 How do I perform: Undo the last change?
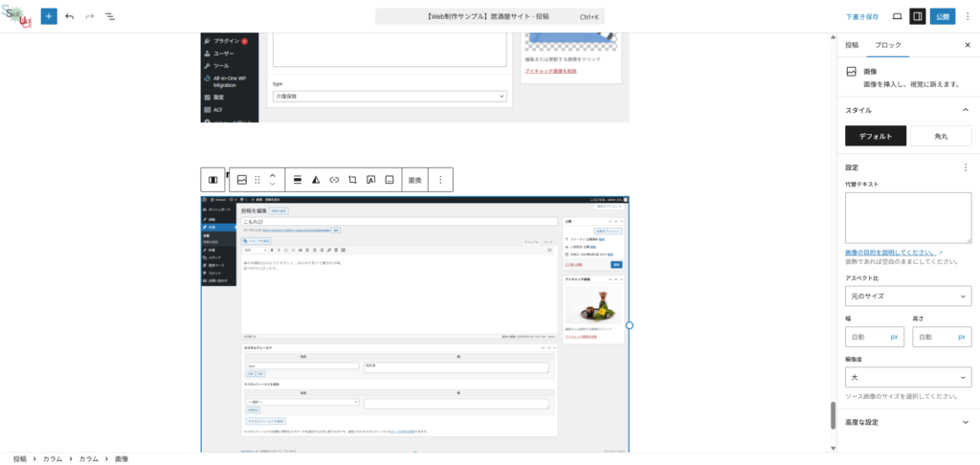click(69, 17)
